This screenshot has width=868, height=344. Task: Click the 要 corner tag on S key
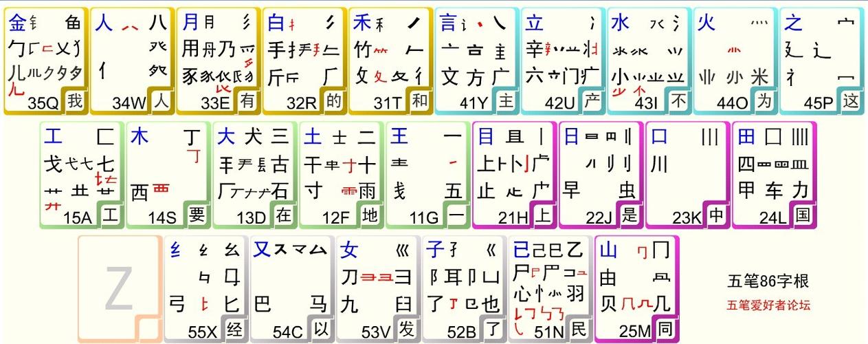coord(197,215)
